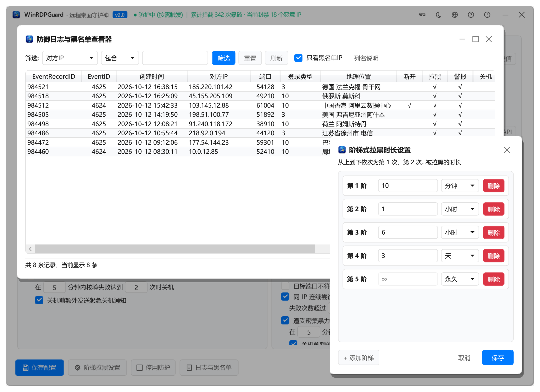The image size is (540, 392).
Task: Click the filter text input field
Action: click(x=175, y=58)
